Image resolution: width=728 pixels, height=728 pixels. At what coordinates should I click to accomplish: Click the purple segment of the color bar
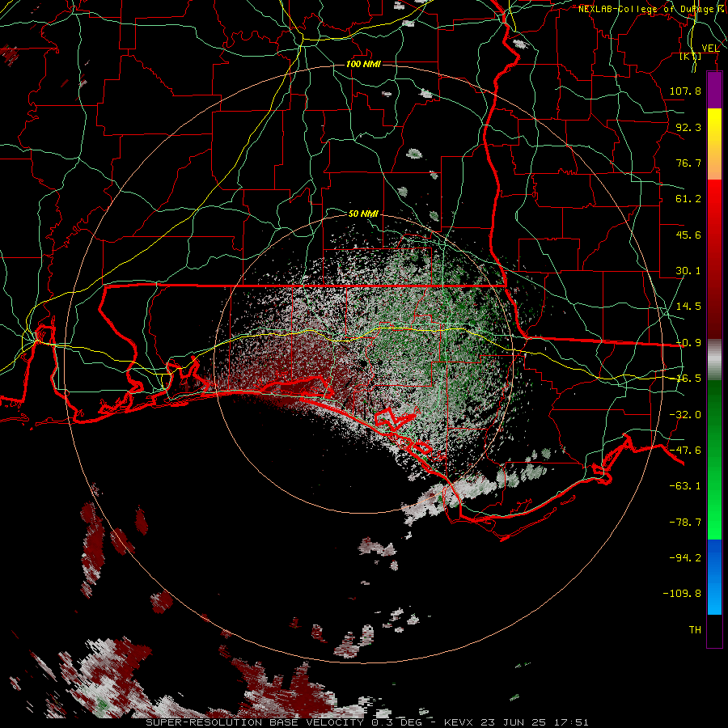pyautogui.click(x=714, y=91)
